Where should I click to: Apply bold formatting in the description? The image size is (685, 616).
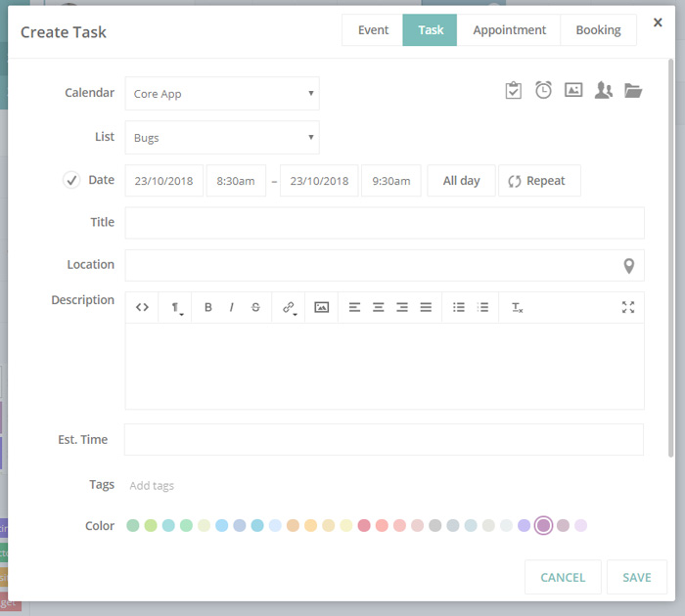(x=208, y=307)
